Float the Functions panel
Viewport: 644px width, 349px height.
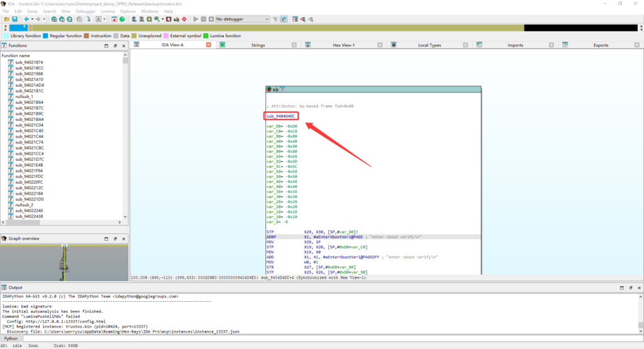coord(115,46)
